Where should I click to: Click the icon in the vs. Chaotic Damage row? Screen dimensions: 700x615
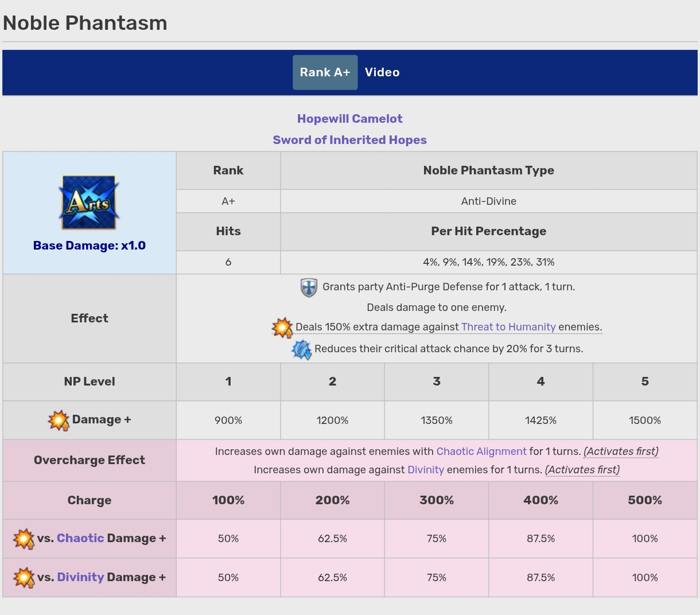[24, 539]
